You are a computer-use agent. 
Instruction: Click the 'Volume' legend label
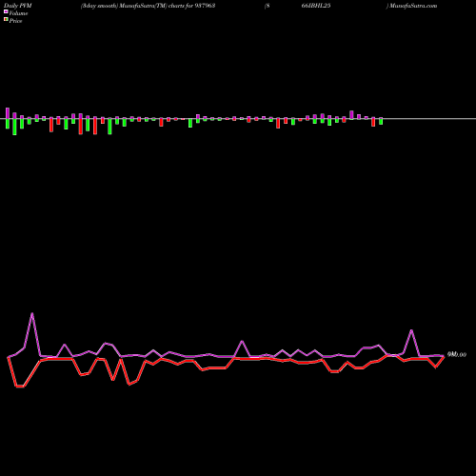click(18, 13)
